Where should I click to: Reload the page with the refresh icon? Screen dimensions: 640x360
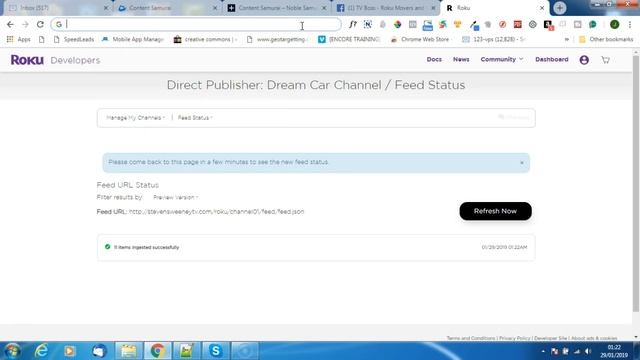point(40,24)
